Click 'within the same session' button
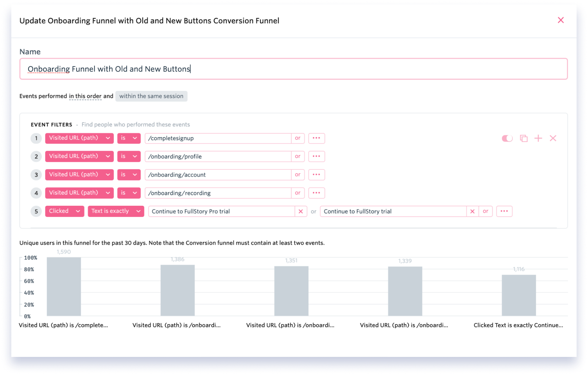This screenshot has width=588, height=375. click(x=151, y=96)
